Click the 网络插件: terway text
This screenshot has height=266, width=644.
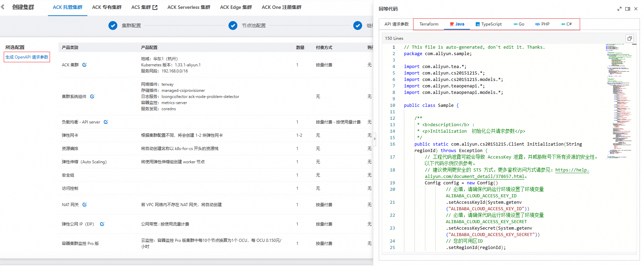point(157,84)
